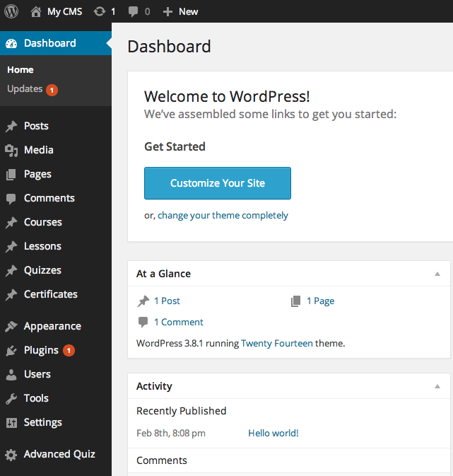Click the Tools wrench icon
Viewport: 453px width, 476px height.
click(x=11, y=398)
